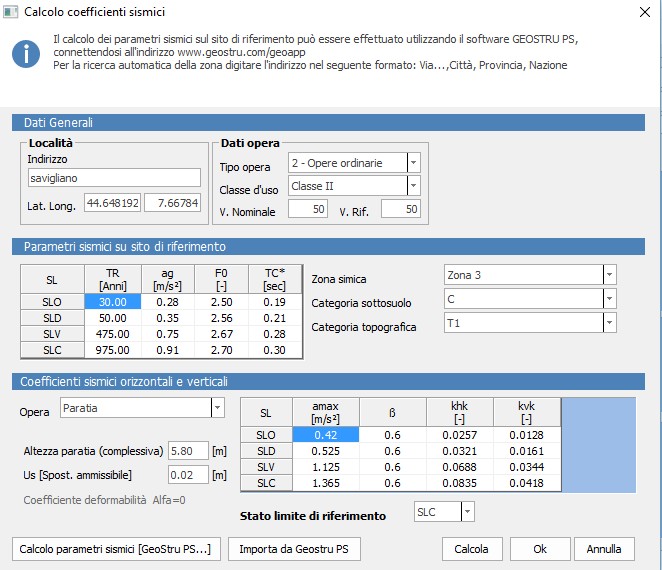662x570 pixels.
Task: Click the Indirizzo address field
Action: [115, 178]
